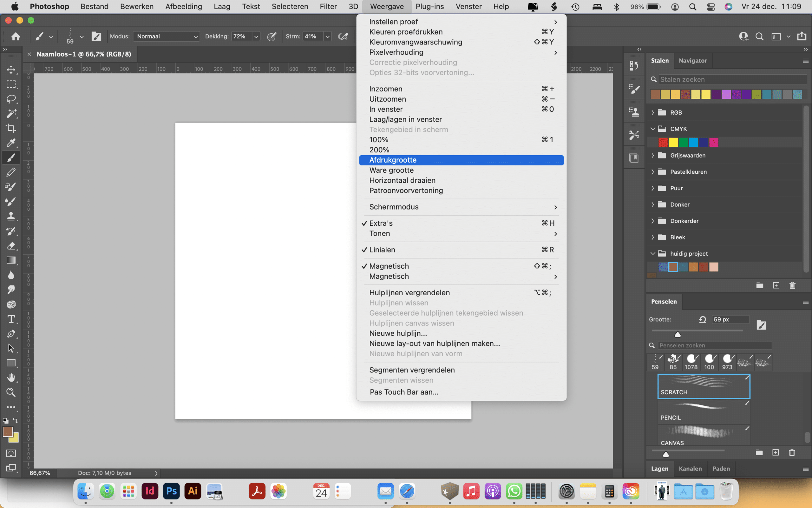The width and height of the screenshot is (812, 508).
Task: Create new swatch in Stalen panel
Action: click(776, 285)
